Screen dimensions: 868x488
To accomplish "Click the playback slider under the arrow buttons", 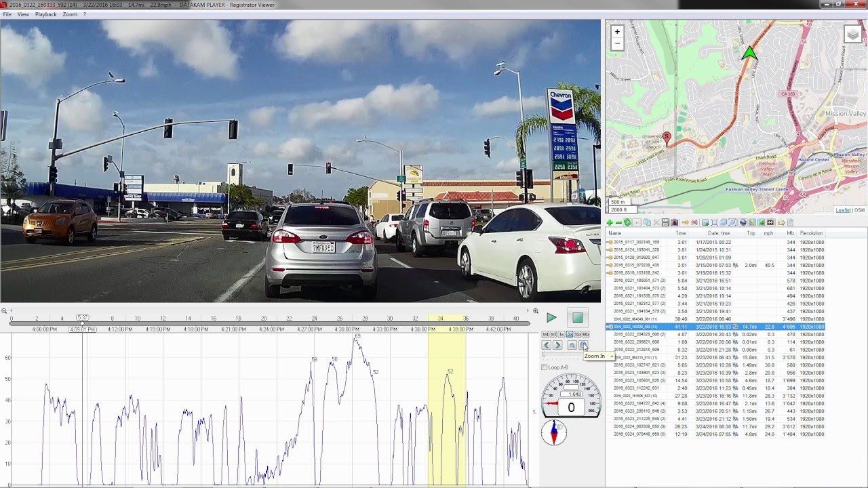I will point(563,354).
